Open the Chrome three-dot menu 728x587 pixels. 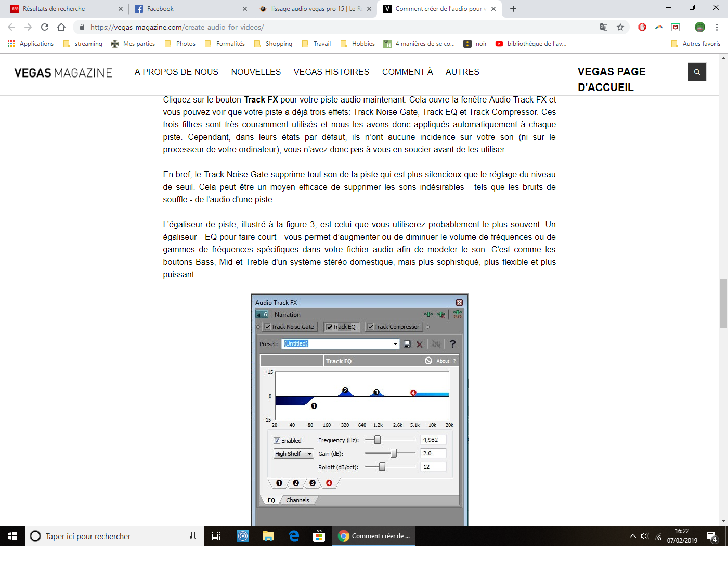(x=717, y=27)
